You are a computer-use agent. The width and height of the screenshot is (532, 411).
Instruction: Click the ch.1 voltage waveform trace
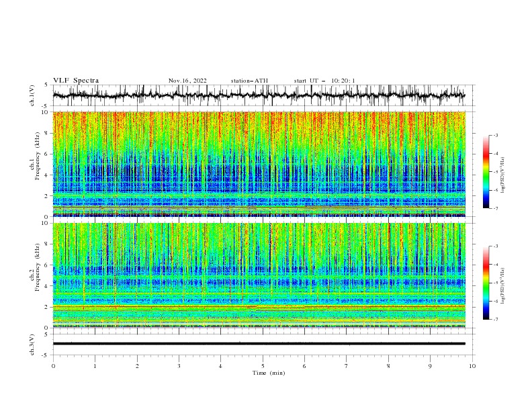(259, 95)
